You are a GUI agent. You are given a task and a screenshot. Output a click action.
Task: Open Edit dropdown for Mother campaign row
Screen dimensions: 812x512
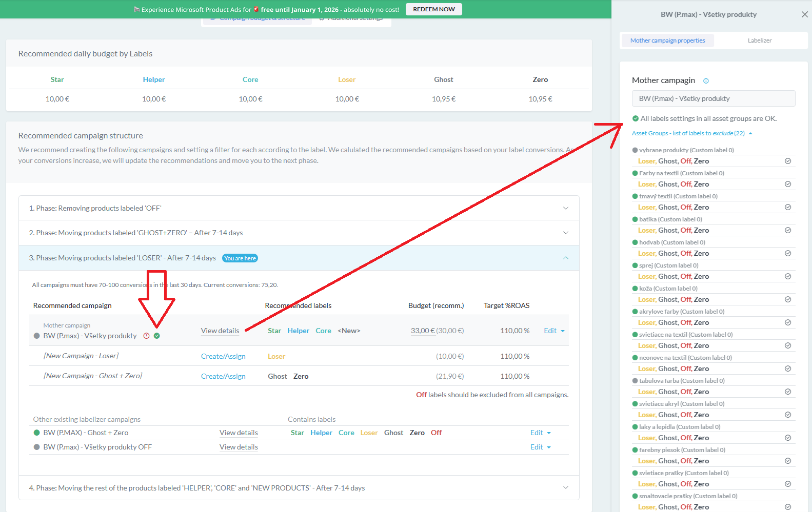[554, 331]
